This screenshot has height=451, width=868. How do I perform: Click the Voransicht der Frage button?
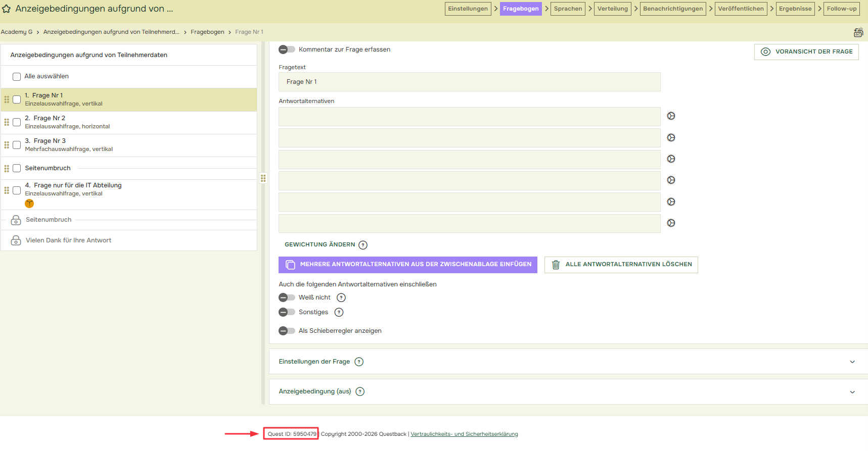[806, 52]
